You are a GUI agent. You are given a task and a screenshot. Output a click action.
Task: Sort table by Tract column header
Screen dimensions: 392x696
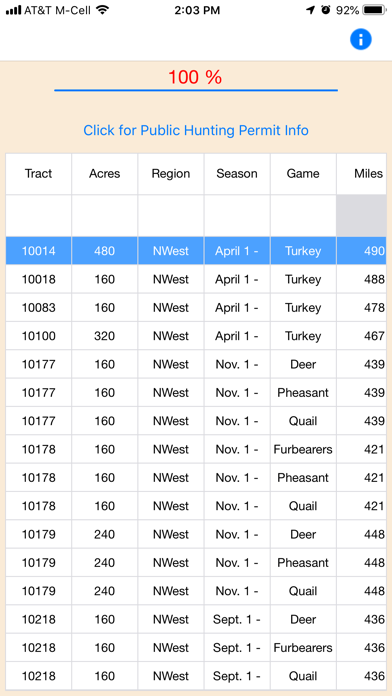coord(39,174)
